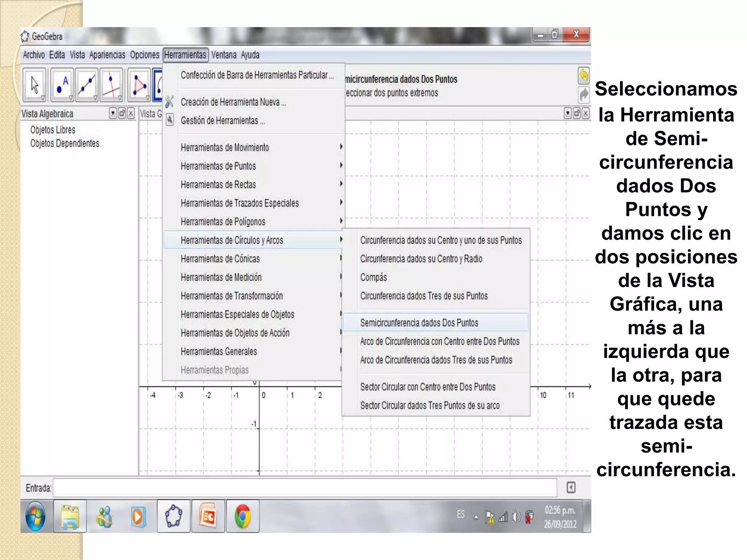Open the Vista menu

coord(77,55)
